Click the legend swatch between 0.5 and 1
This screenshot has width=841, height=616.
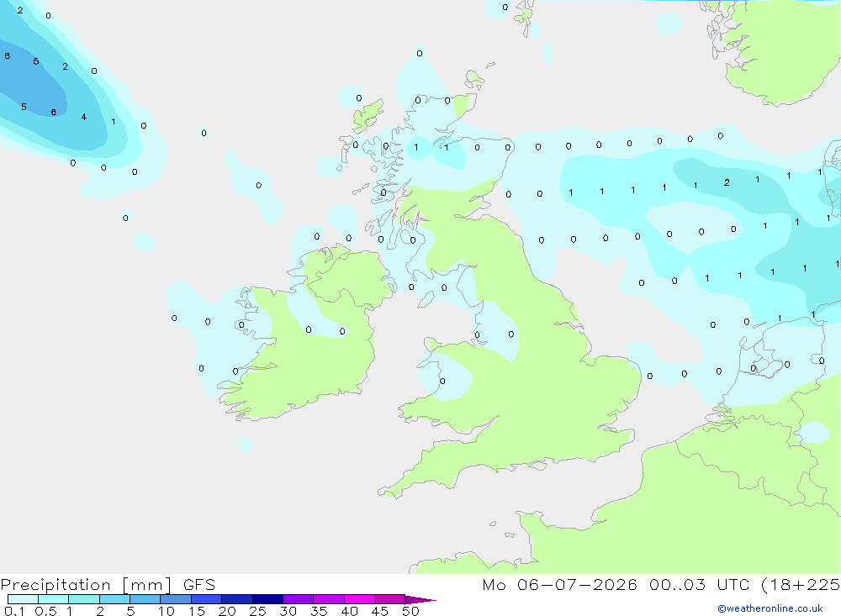click(x=54, y=599)
